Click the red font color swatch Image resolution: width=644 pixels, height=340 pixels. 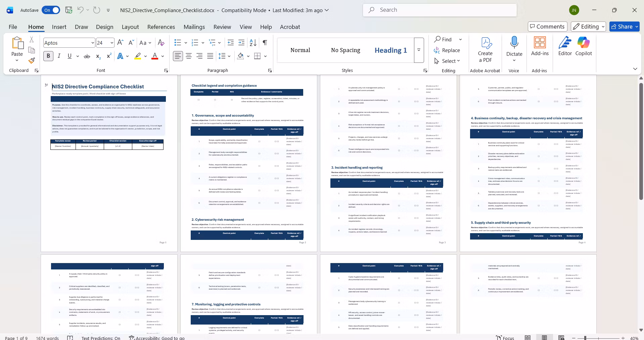pos(155,56)
